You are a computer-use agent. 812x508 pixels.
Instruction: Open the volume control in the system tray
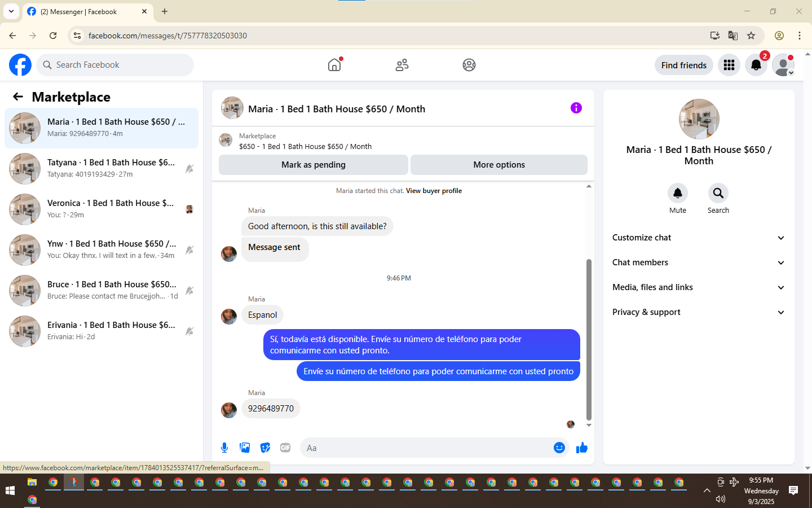click(721, 499)
